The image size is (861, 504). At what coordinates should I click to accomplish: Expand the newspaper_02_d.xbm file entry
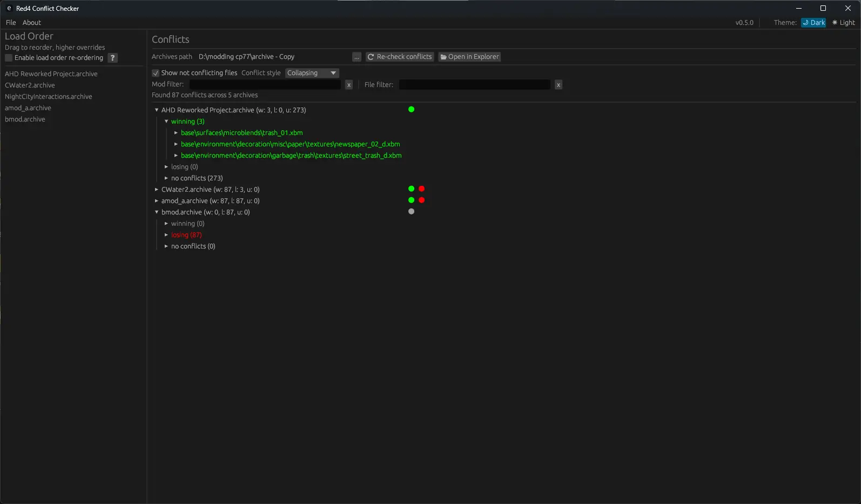(176, 144)
